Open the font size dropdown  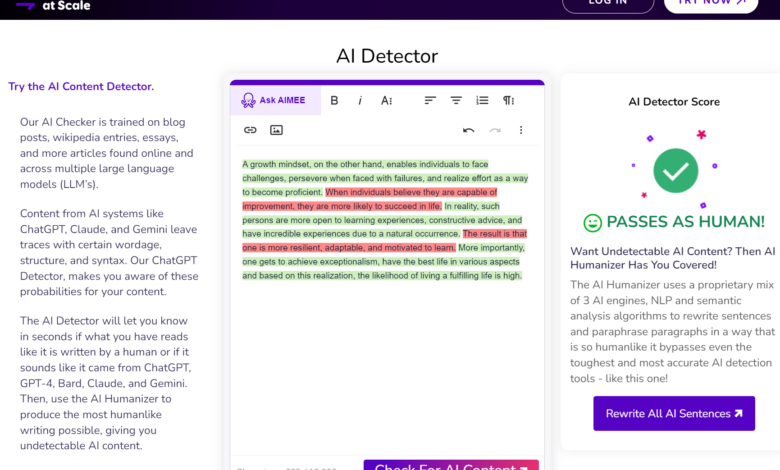click(387, 100)
